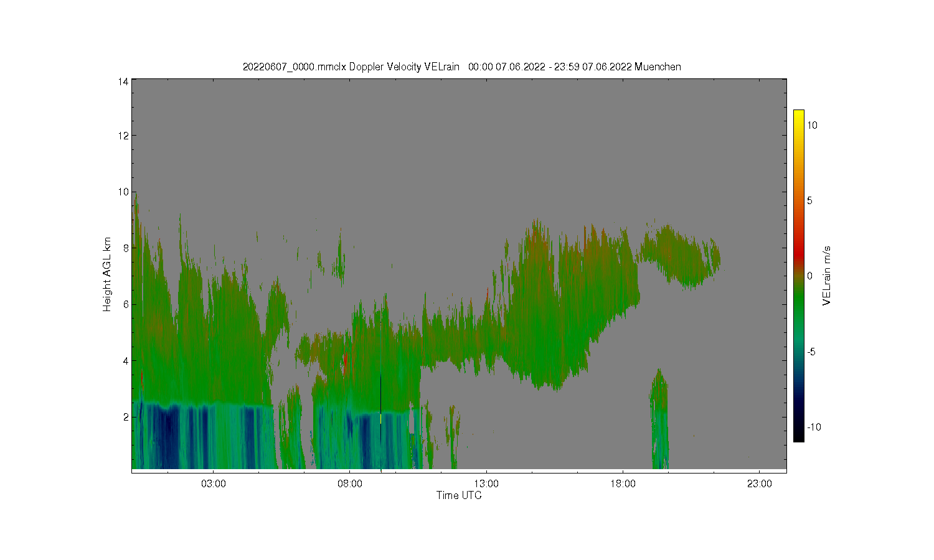Click the vertical color scale bar
This screenshot has height=560, width=934.
pos(798,276)
